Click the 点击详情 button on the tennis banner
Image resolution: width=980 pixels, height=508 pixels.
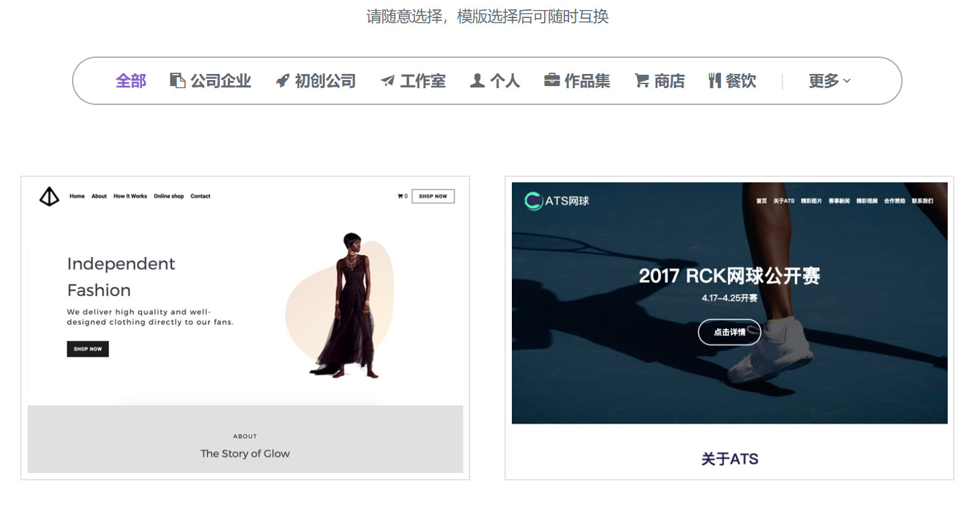pyautogui.click(x=729, y=332)
